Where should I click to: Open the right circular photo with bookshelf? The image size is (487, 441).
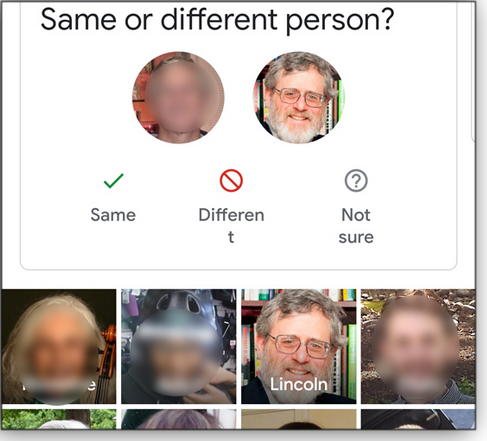pyautogui.click(x=299, y=98)
